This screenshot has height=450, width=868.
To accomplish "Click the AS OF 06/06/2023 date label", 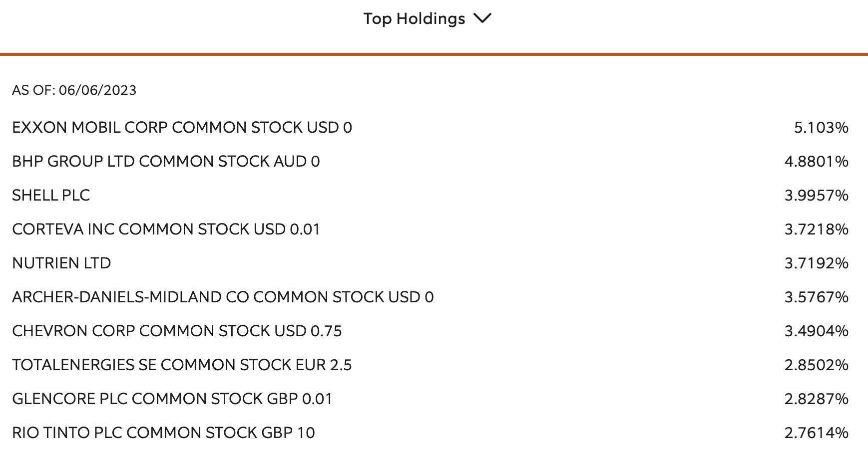I will click(74, 90).
